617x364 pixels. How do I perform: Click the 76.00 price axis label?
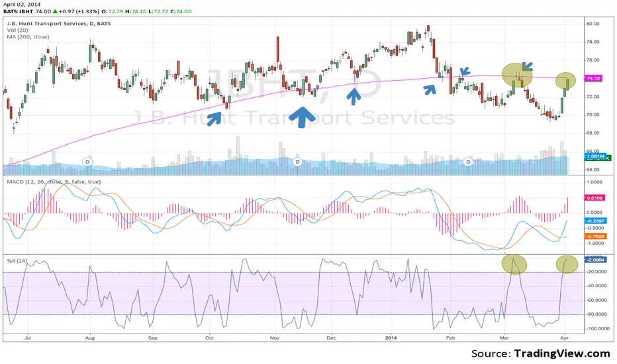[x=593, y=60]
